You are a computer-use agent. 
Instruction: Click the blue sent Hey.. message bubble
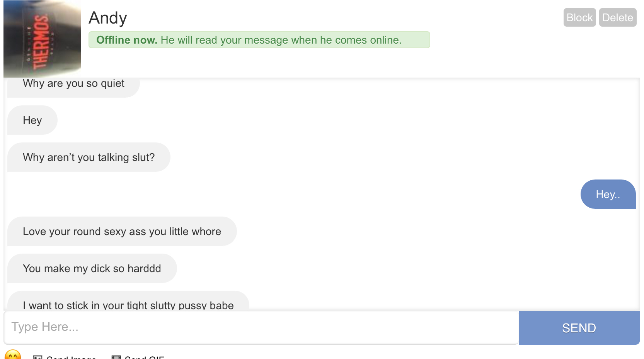click(x=608, y=194)
